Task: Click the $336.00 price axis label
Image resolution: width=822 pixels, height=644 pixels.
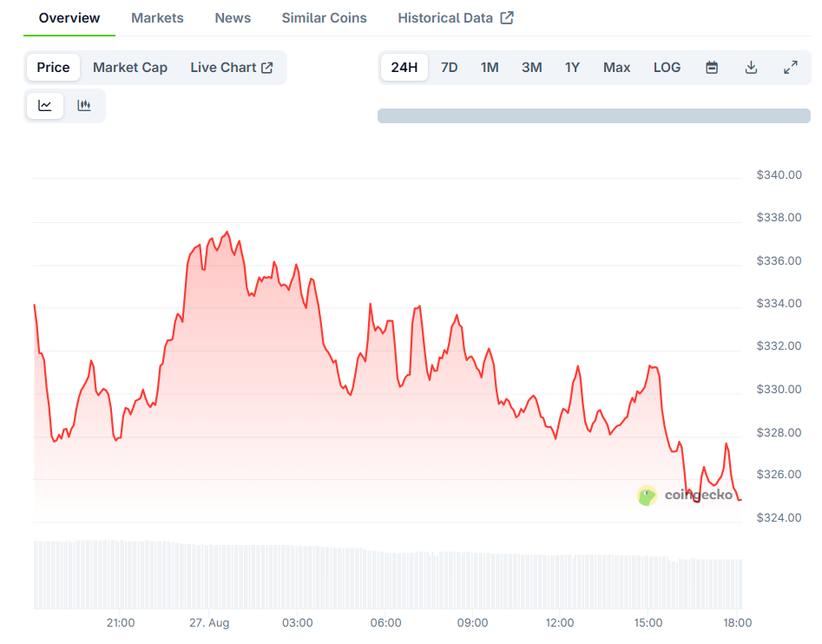Action: point(779,261)
